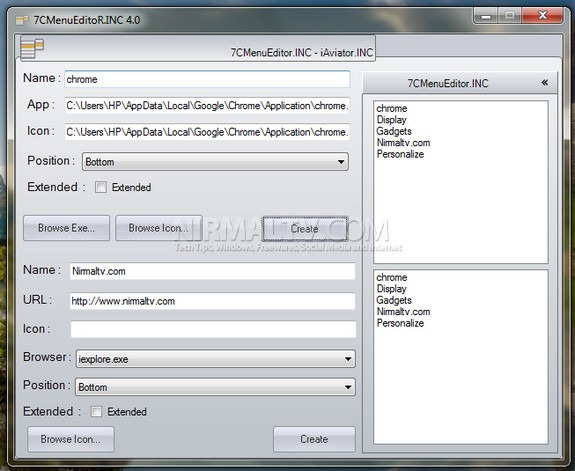
Task: Select Personalize in the lower list
Action: [400, 323]
